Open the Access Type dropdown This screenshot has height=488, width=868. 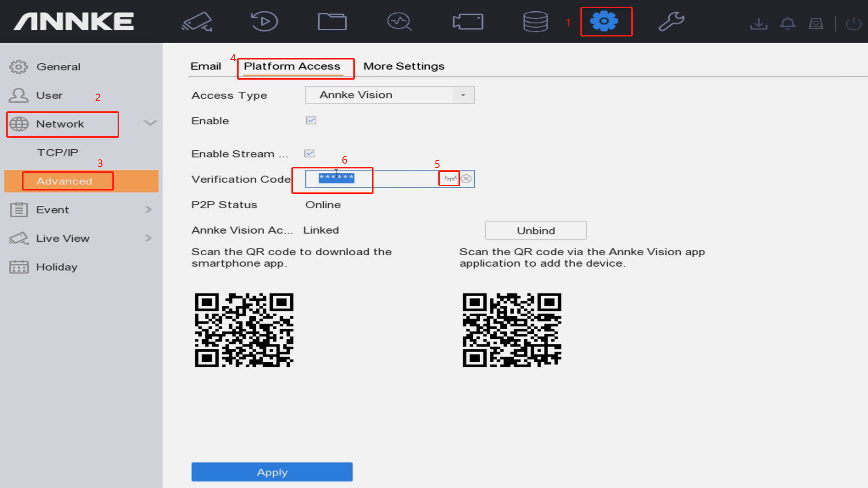tap(462, 95)
